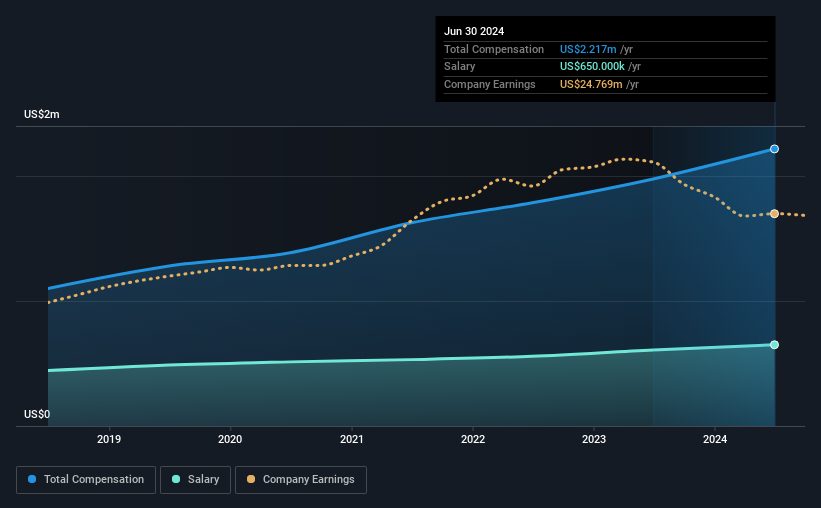Screen dimensions: 821x508
Task: Click the teal dot in Salary legend
Action: tap(176, 479)
